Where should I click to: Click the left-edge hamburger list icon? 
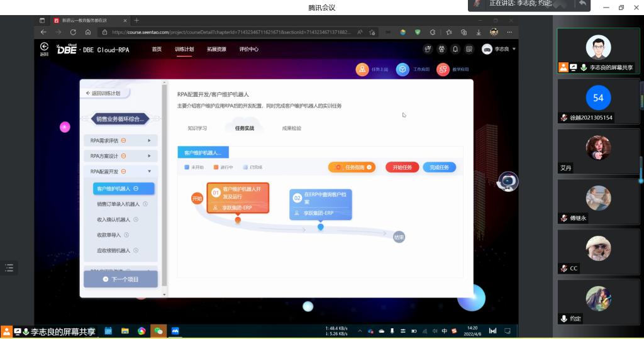point(9,268)
